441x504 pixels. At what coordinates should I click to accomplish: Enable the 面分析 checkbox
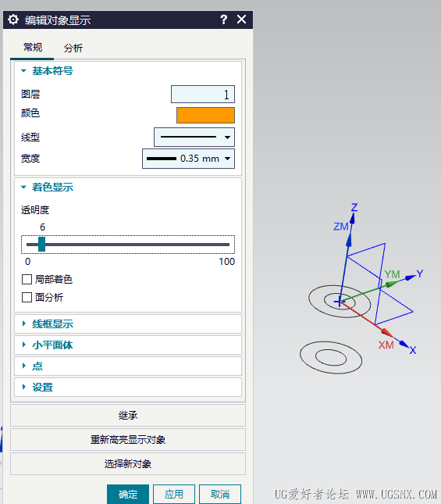[27, 298]
